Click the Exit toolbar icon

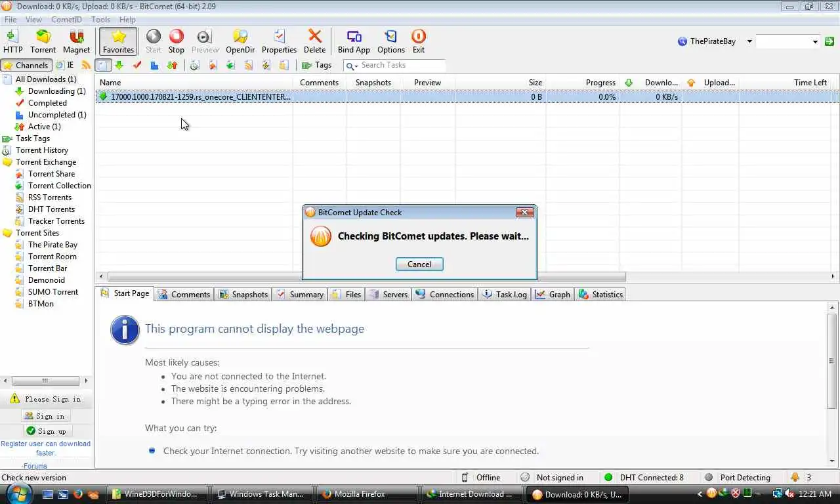point(418,41)
